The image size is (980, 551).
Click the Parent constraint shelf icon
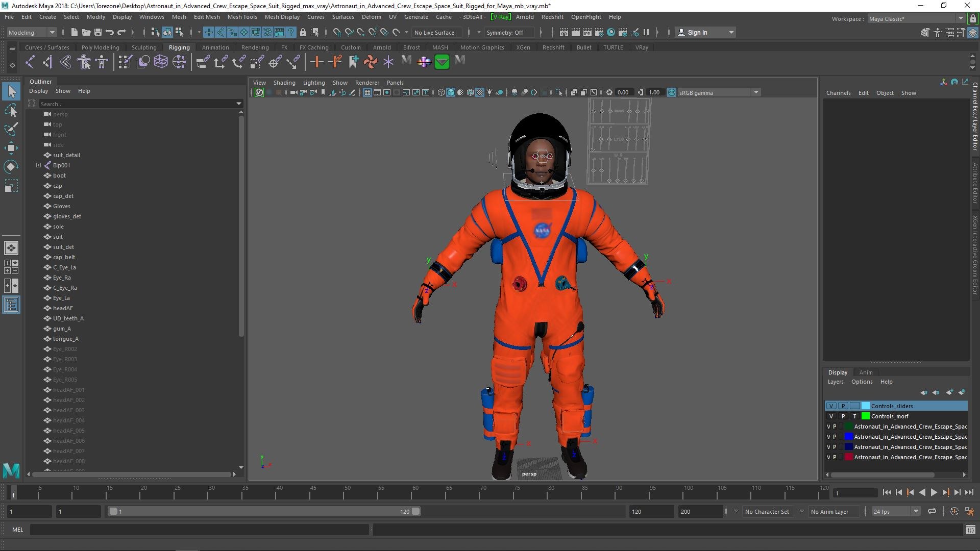pos(203,62)
